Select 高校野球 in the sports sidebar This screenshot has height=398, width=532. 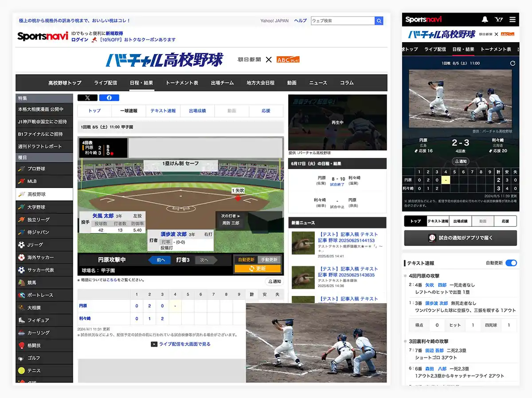click(44, 194)
